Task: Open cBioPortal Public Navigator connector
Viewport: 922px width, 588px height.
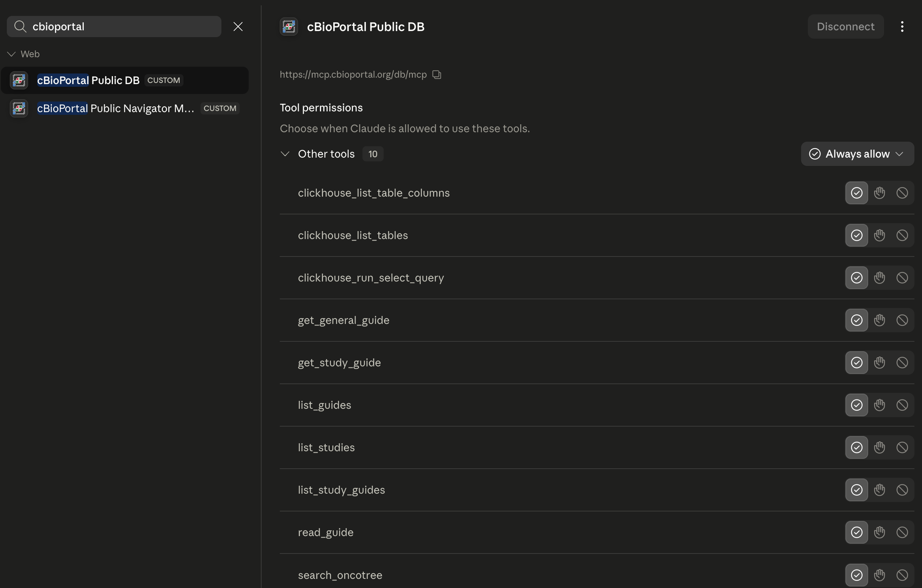Action: point(125,108)
